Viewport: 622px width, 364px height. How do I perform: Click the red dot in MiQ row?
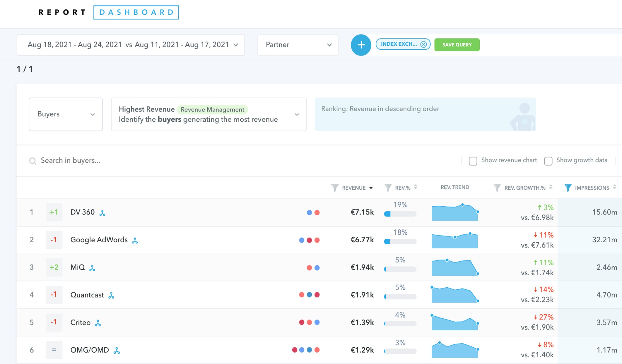point(309,268)
